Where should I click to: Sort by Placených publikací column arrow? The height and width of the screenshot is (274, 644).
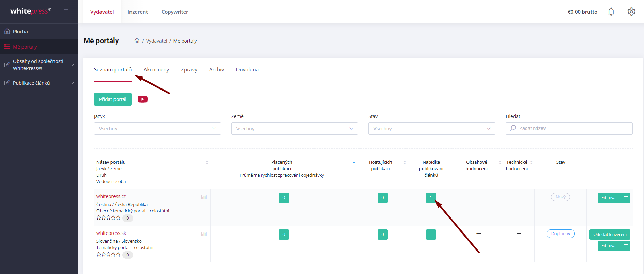pyautogui.click(x=354, y=162)
